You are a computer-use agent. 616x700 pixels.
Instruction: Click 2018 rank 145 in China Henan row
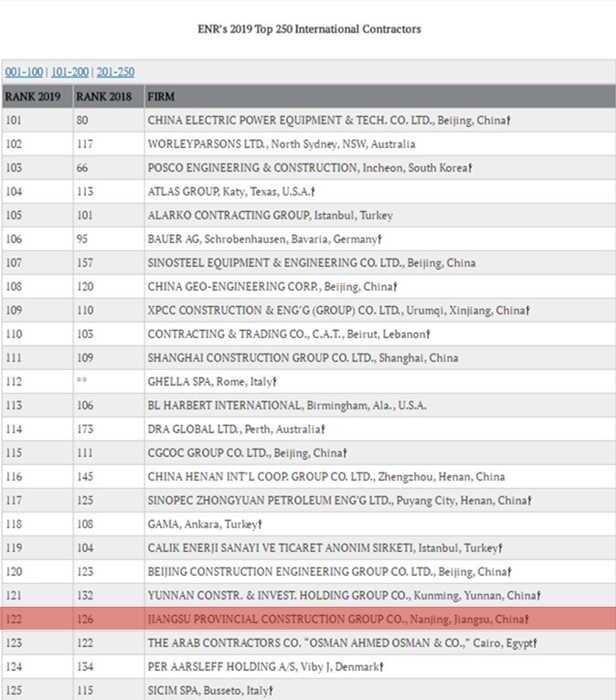(109, 476)
